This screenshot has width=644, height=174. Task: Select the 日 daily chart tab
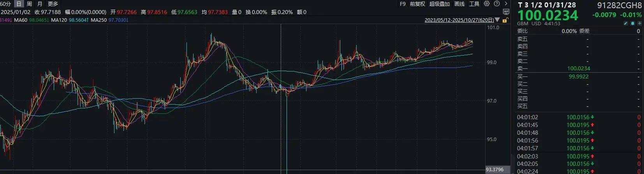tap(19, 4)
